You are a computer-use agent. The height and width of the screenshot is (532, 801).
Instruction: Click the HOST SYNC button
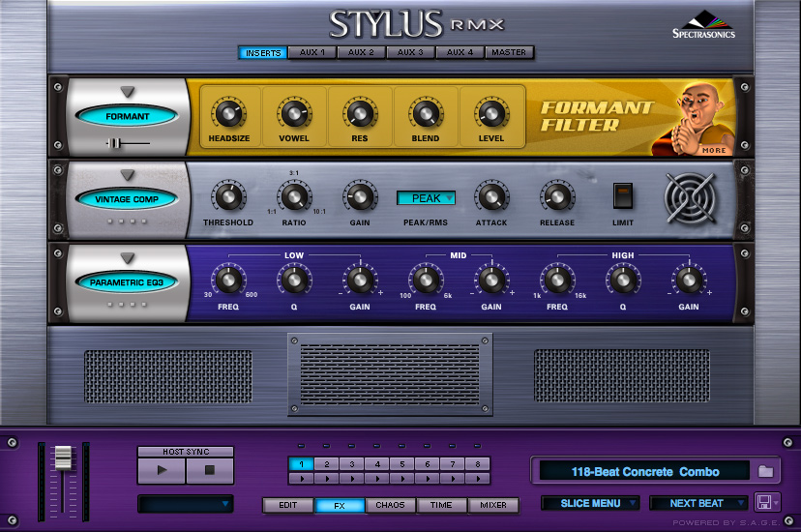[186, 452]
